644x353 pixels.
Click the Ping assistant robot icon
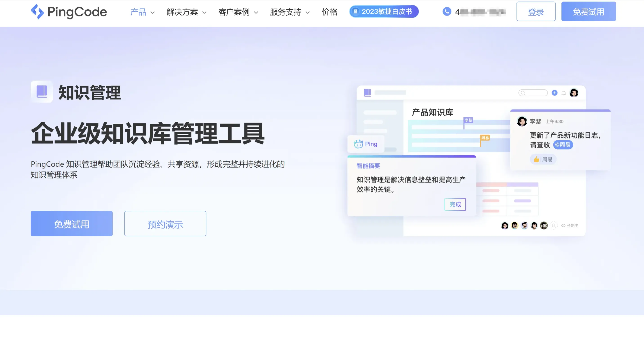358,144
